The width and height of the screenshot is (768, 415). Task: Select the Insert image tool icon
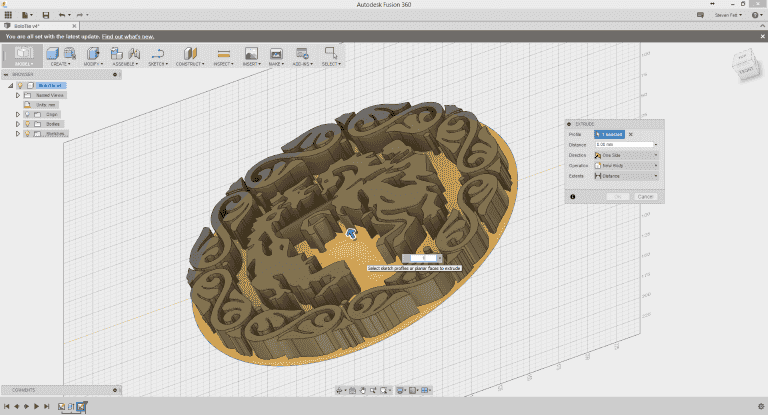[251, 53]
